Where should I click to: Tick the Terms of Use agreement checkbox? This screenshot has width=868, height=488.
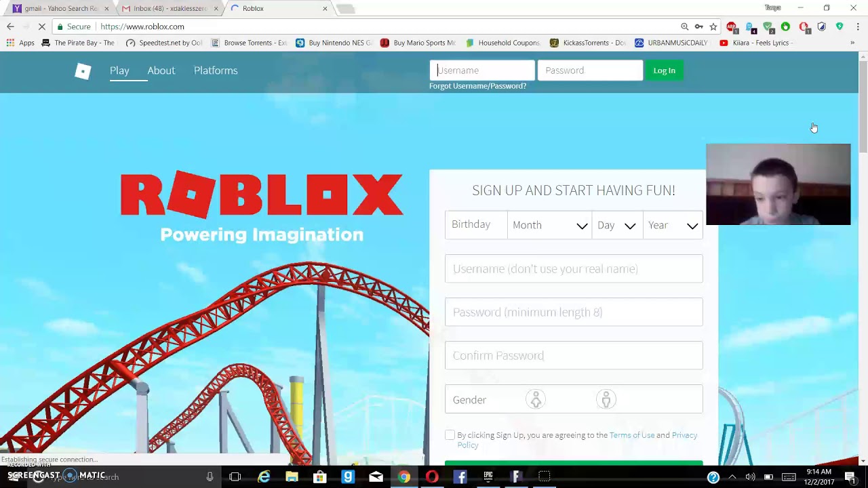450,435
